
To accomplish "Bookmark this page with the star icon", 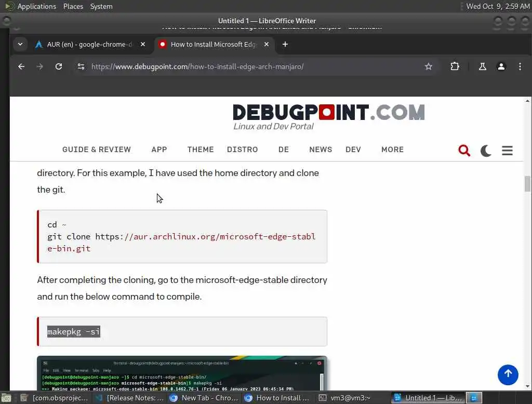I will (x=428, y=66).
